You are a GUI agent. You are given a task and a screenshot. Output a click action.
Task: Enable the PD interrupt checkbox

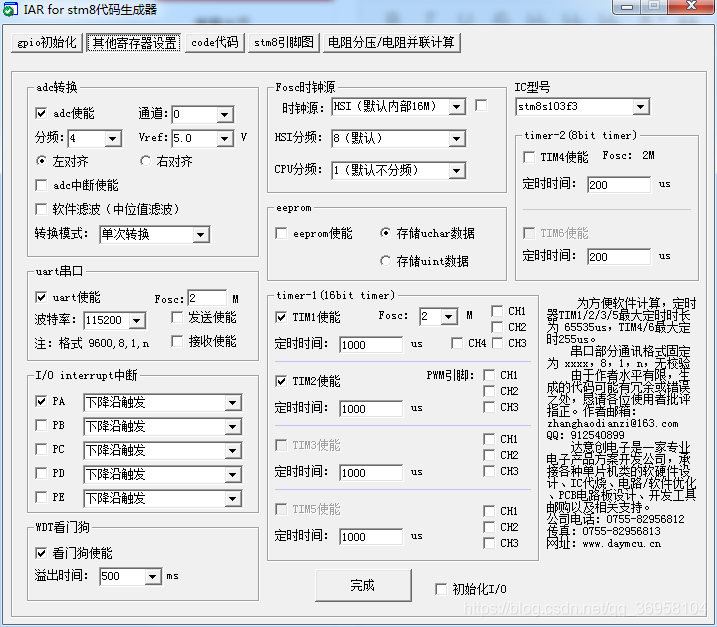[x=41, y=473]
